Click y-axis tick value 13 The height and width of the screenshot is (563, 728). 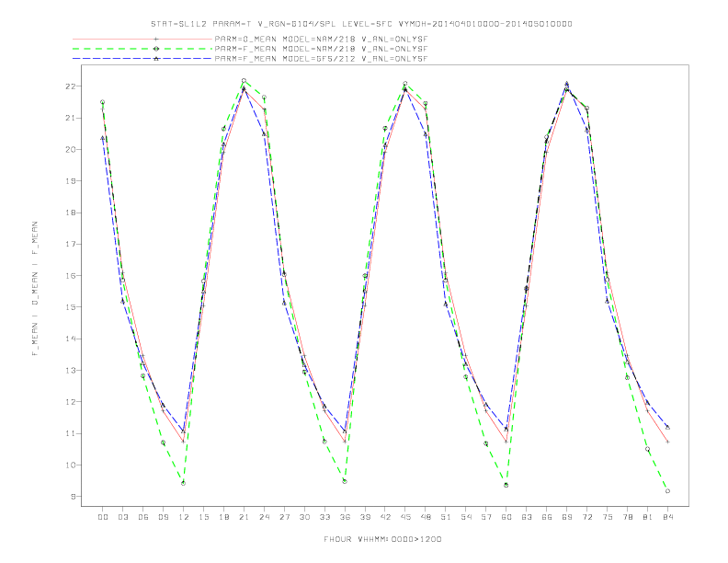click(x=71, y=370)
